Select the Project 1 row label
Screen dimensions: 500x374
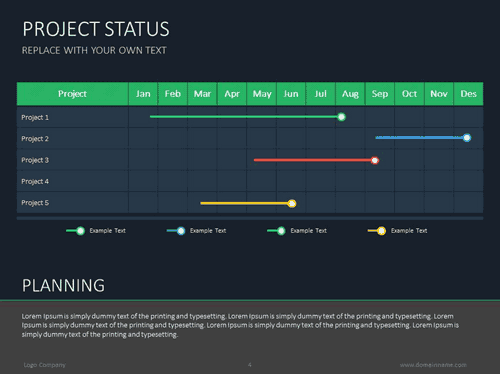[x=35, y=117]
